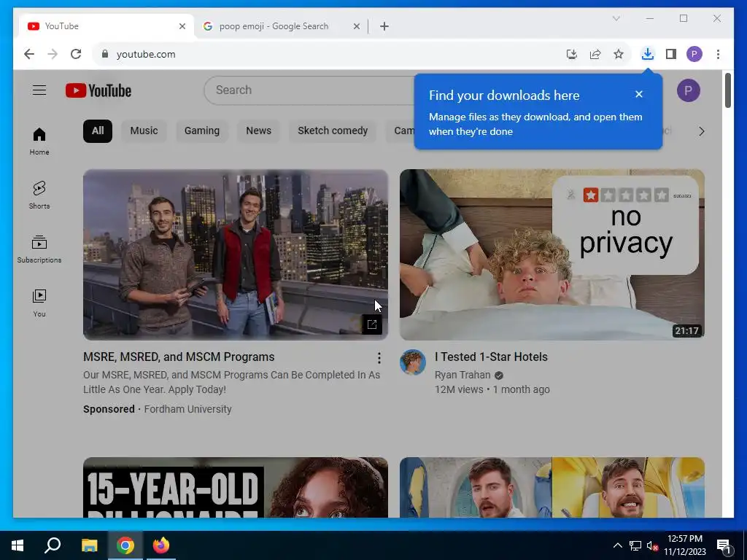
Task: Open Shorts in the sidebar
Action: point(39,195)
